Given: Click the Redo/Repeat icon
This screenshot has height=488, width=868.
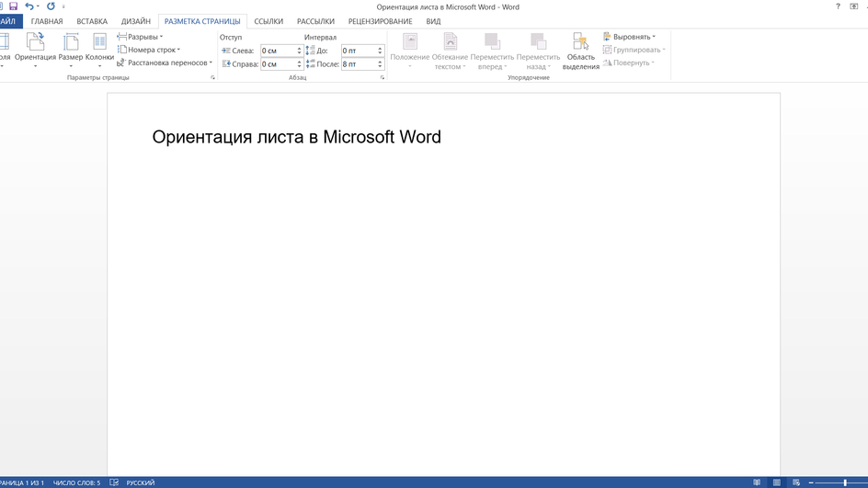Looking at the screenshot, I should click(51, 6).
